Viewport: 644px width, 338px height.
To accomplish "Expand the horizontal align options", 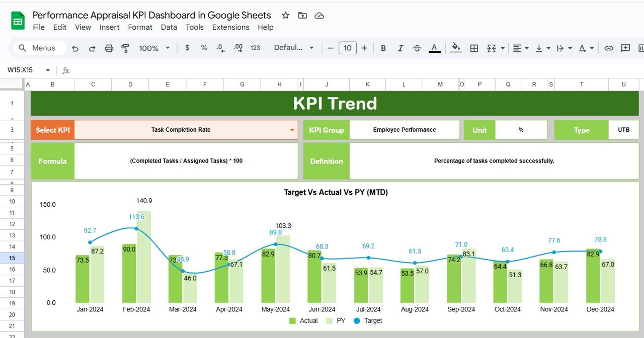I will point(526,48).
